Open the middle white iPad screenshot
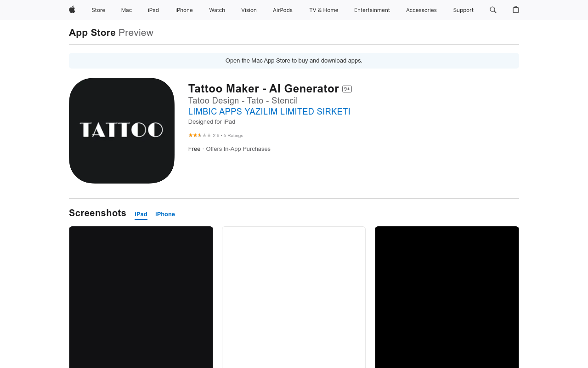The image size is (588, 368). click(x=294, y=297)
